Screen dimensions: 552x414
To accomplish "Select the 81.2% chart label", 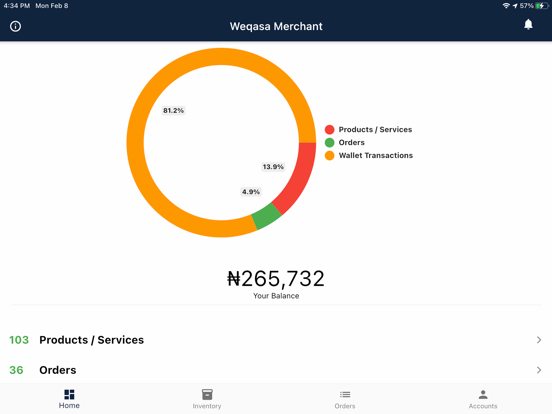I will click(x=173, y=111).
